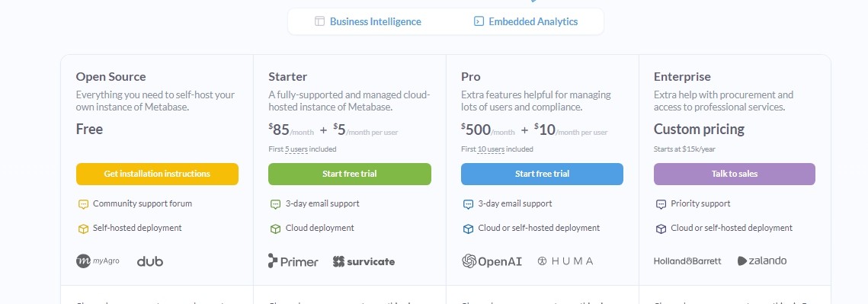Viewport: 868px width, 304px height.
Task: Click Get installation instructions button
Action: [157, 174]
